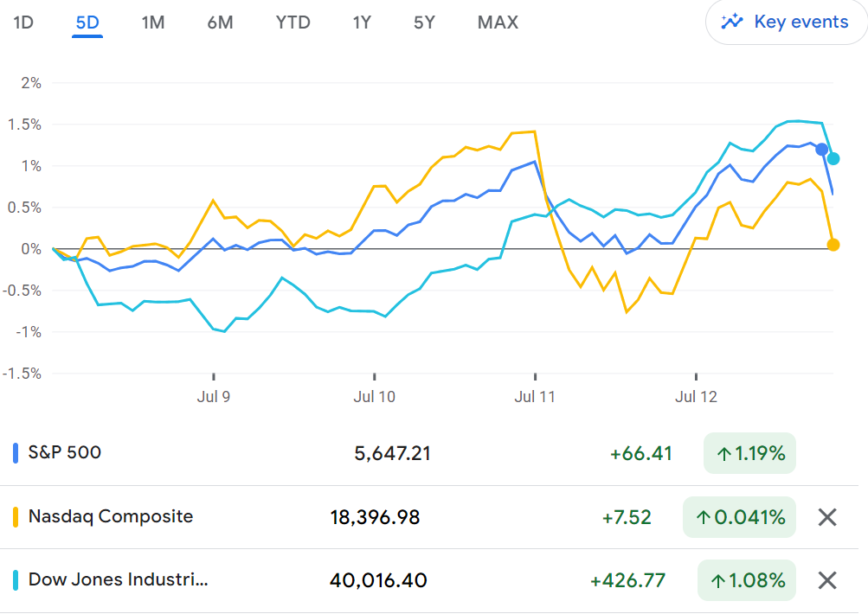Viewport: 868px width, 614px height.
Task: Open the Nasdaq Composite index row
Action: 429,517
